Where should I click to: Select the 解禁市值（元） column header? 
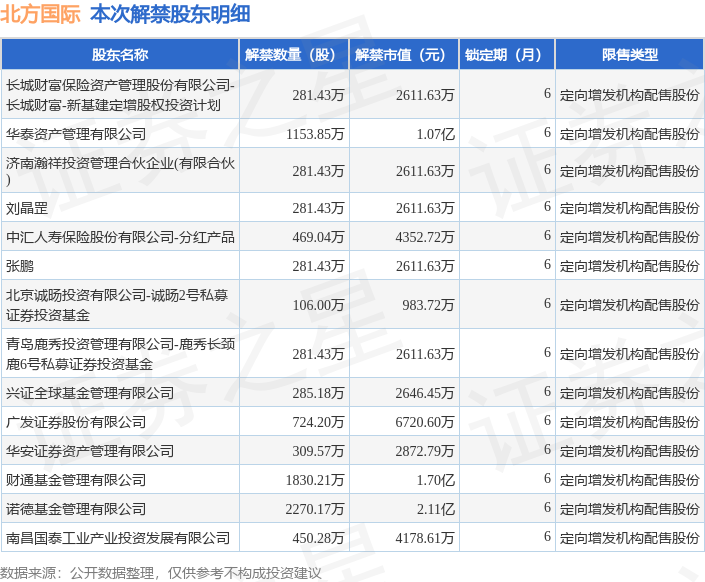(404, 54)
